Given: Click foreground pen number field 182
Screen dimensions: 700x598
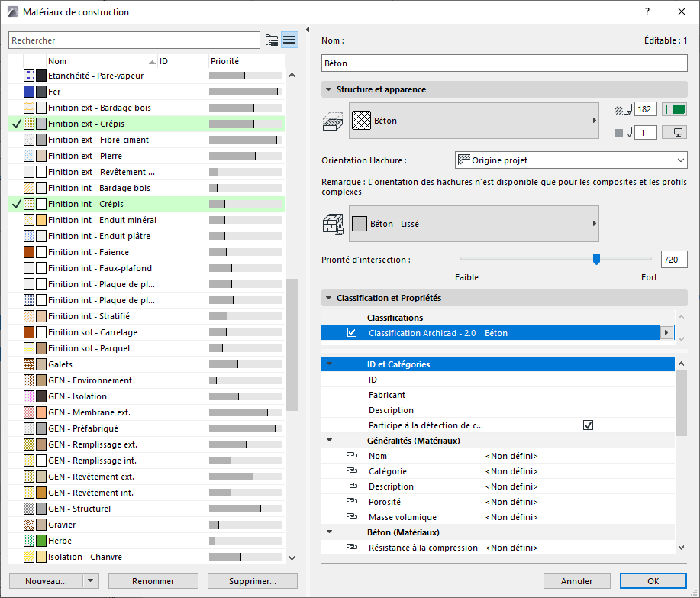Looking at the screenshot, I should pyautogui.click(x=646, y=109).
